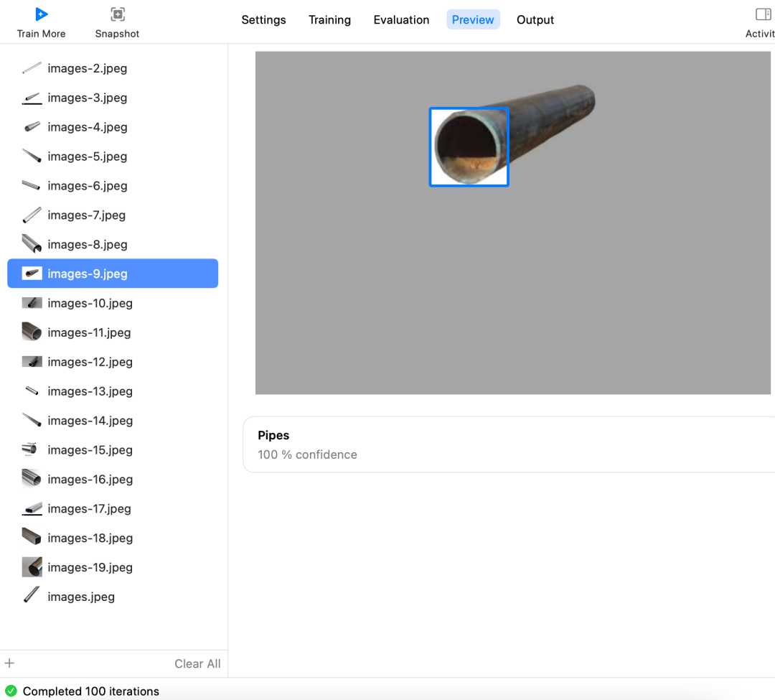Click the blue bounding box on pipe

tap(469, 147)
